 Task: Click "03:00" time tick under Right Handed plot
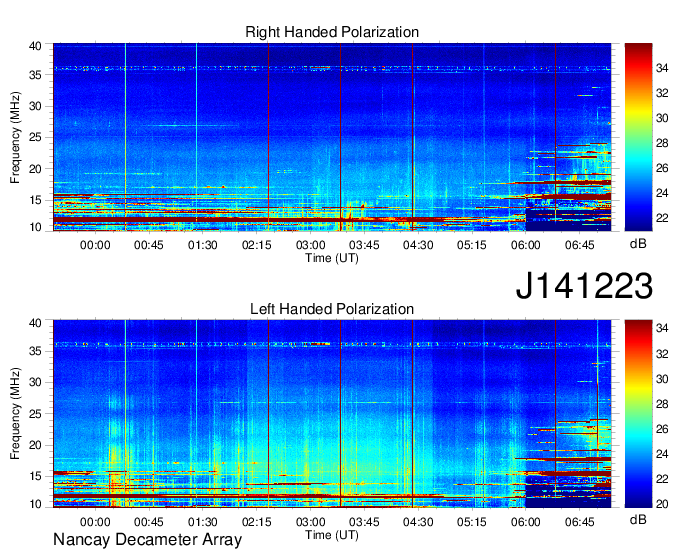pyautogui.click(x=311, y=245)
